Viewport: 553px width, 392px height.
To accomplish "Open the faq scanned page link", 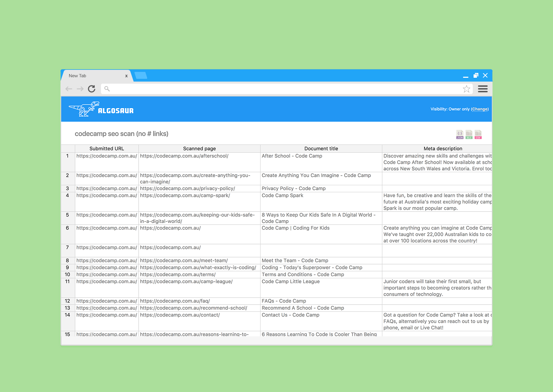I will point(175,301).
